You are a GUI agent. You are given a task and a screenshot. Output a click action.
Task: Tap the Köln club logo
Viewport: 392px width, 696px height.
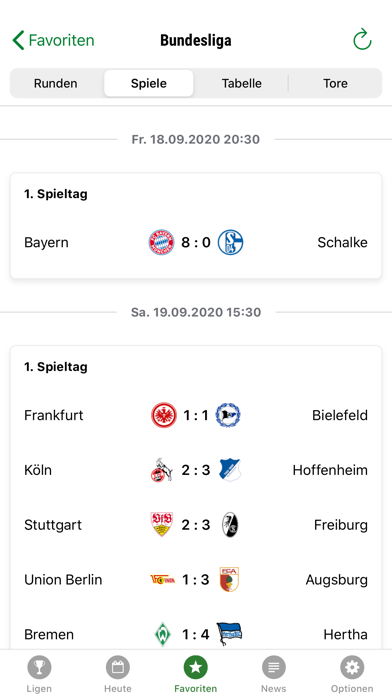tap(161, 471)
